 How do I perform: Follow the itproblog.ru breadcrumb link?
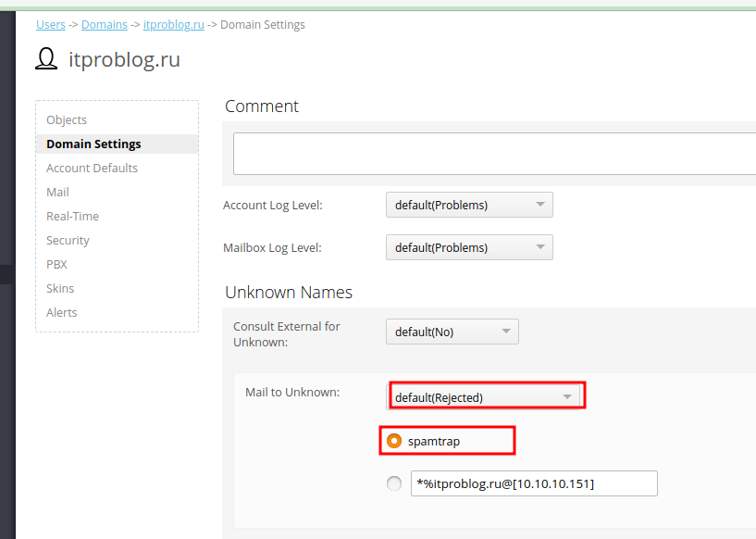(x=174, y=25)
